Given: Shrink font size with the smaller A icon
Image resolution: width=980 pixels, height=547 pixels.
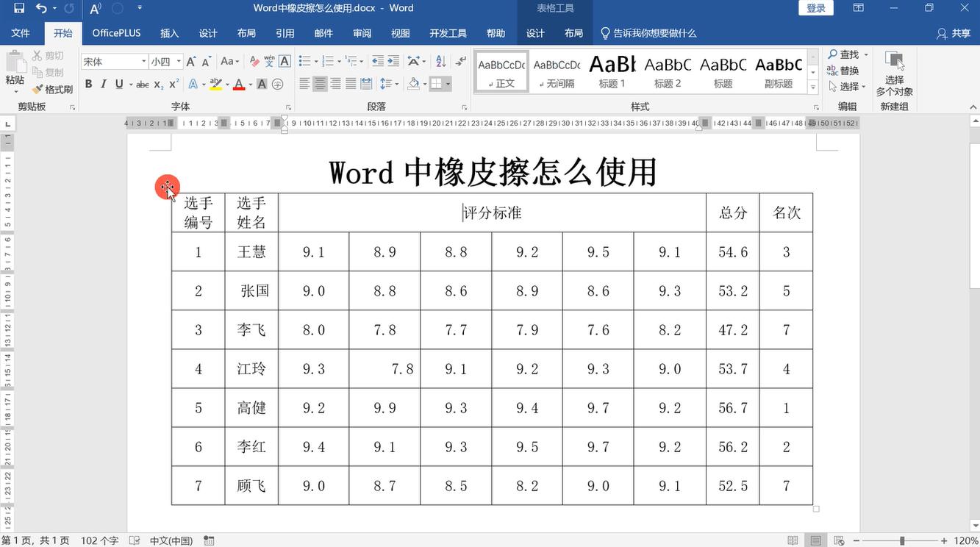Looking at the screenshot, I should tap(207, 62).
